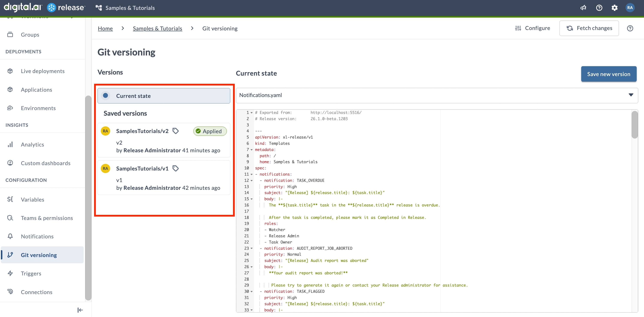
Task: Click the help question mark in header
Action: [599, 8]
